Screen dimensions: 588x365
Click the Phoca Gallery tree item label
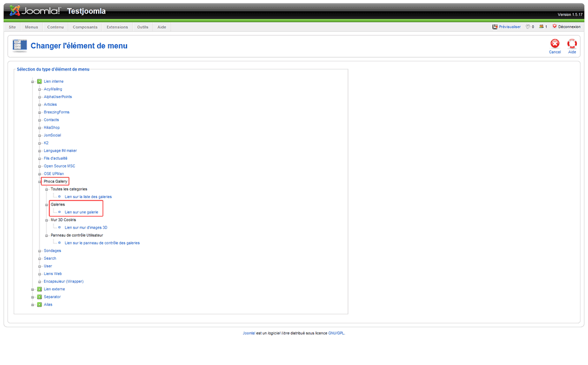click(x=55, y=182)
